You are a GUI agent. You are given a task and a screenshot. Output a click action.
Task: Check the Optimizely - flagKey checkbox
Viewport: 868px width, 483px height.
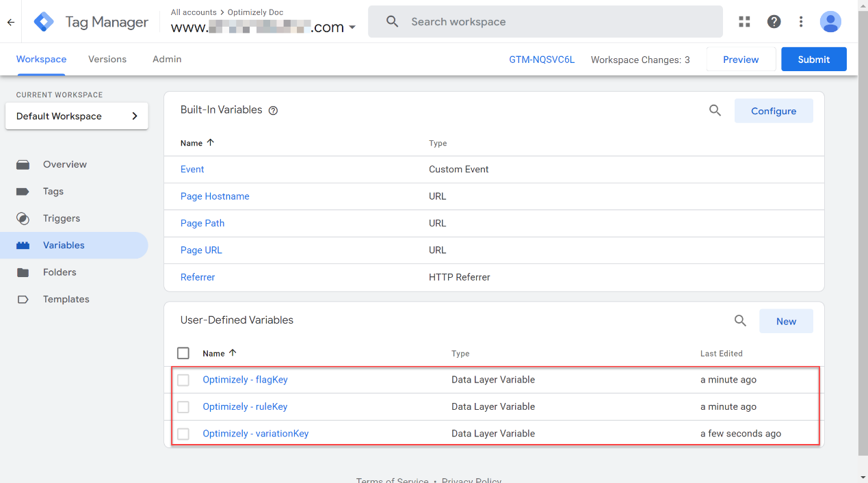[x=183, y=380]
